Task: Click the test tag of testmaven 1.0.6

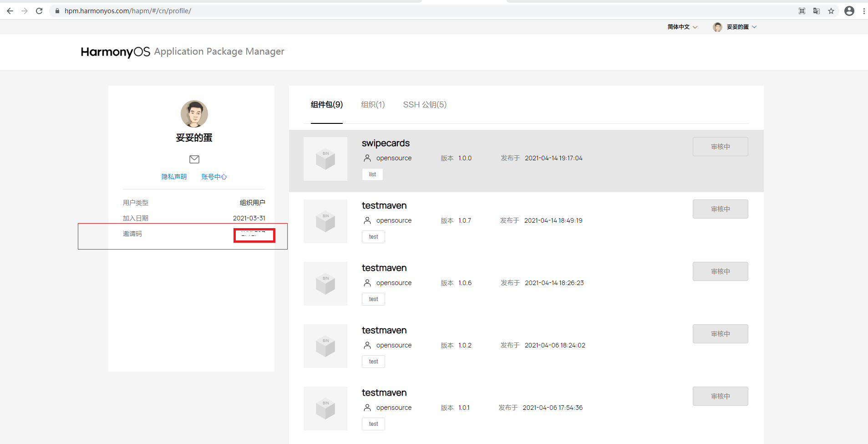Action: tap(373, 299)
